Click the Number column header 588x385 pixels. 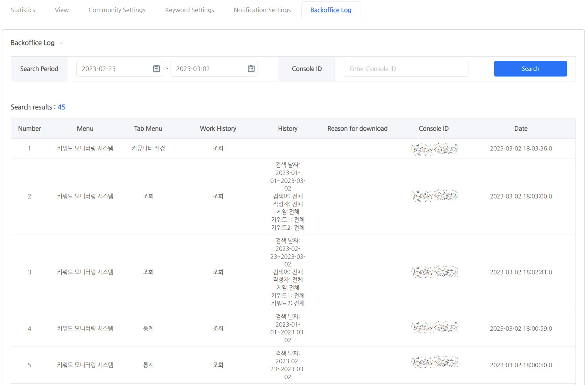pyautogui.click(x=29, y=129)
